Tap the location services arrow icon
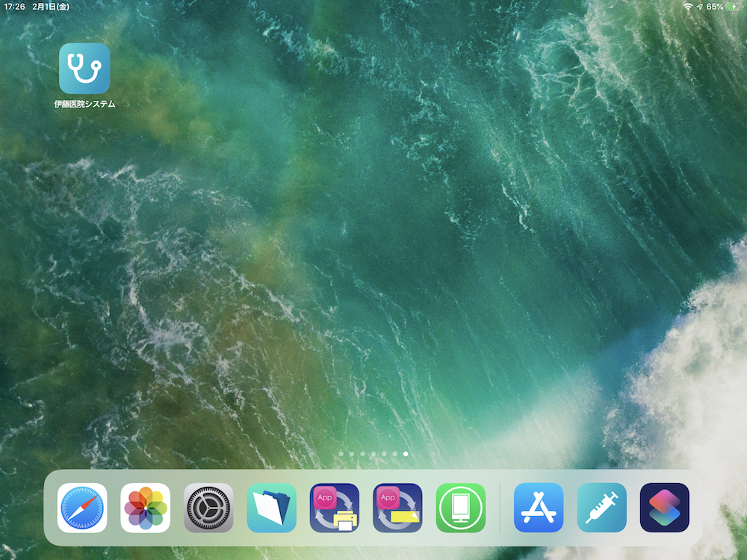The height and width of the screenshot is (560, 747). click(699, 7)
